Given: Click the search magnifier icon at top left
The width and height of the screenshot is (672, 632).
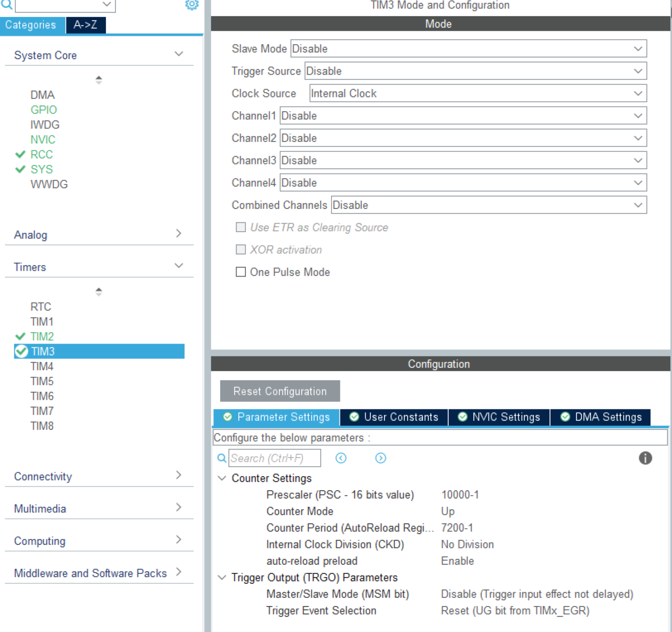Looking at the screenshot, I should [7, 4].
